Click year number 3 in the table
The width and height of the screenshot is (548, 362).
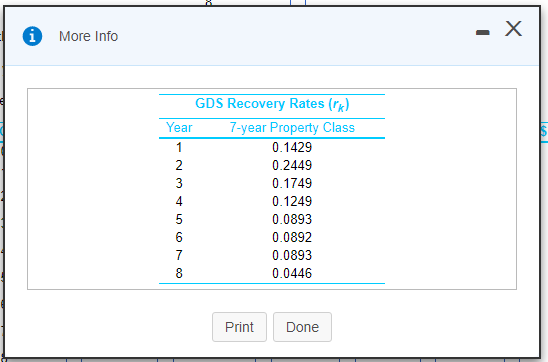point(179,183)
